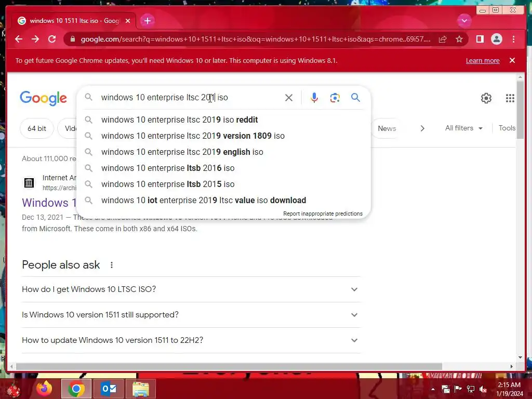
Task: Open File Explorer from the taskbar
Action: click(140, 389)
